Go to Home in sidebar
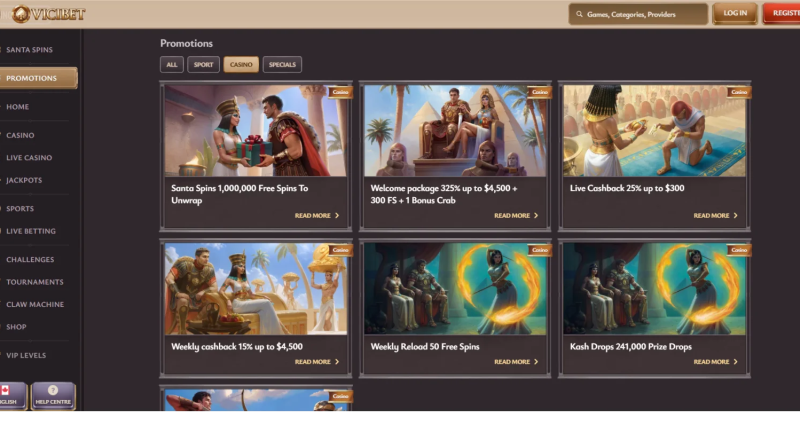This screenshot has height=440, width=800. (17, 107)
